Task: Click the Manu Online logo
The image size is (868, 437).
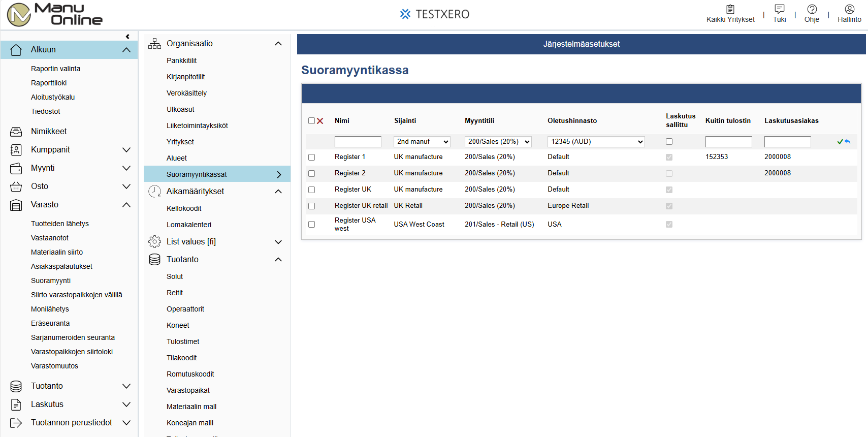Action: 54,14
